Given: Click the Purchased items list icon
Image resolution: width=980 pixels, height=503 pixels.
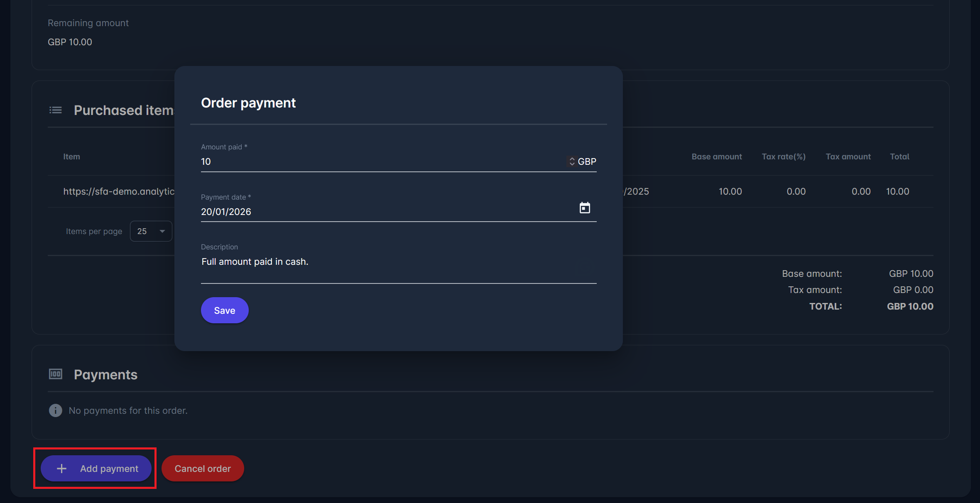Looking at the screenshot, I should (x=56, y=110).
